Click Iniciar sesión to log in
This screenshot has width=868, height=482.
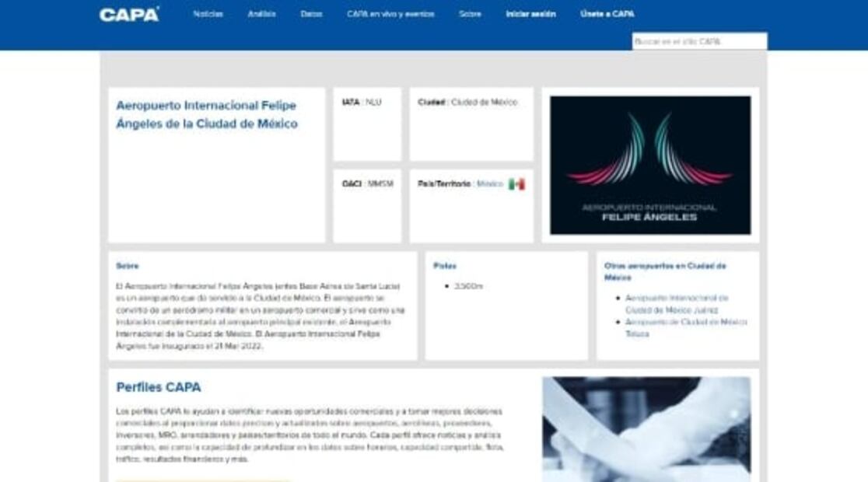tap(530, 14)
